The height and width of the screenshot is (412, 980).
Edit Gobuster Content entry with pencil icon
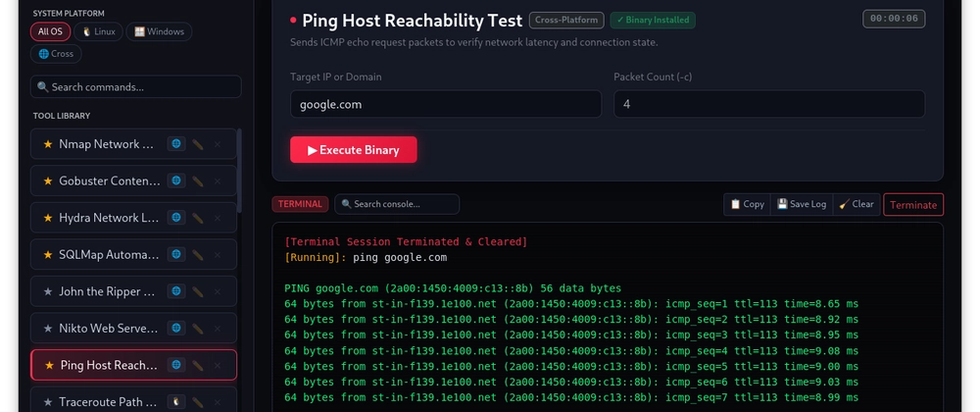click(x=198, y=181)
